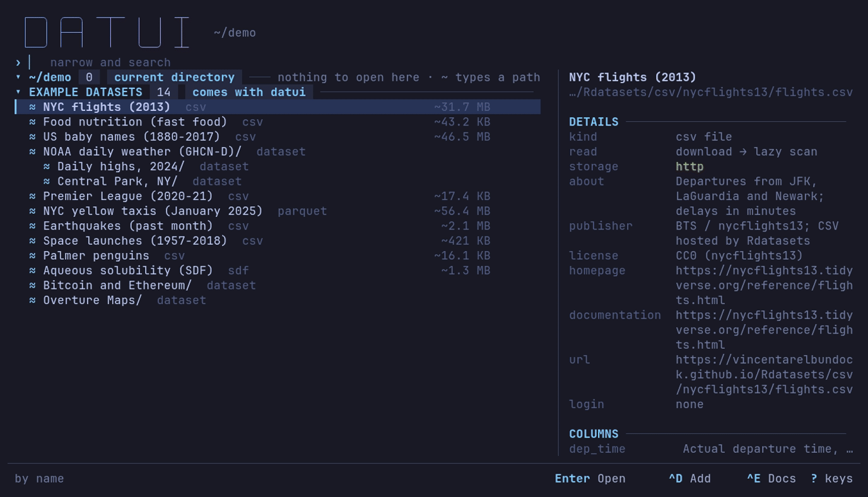Click the ~56.4 MB size value

(x=462, y=211)
